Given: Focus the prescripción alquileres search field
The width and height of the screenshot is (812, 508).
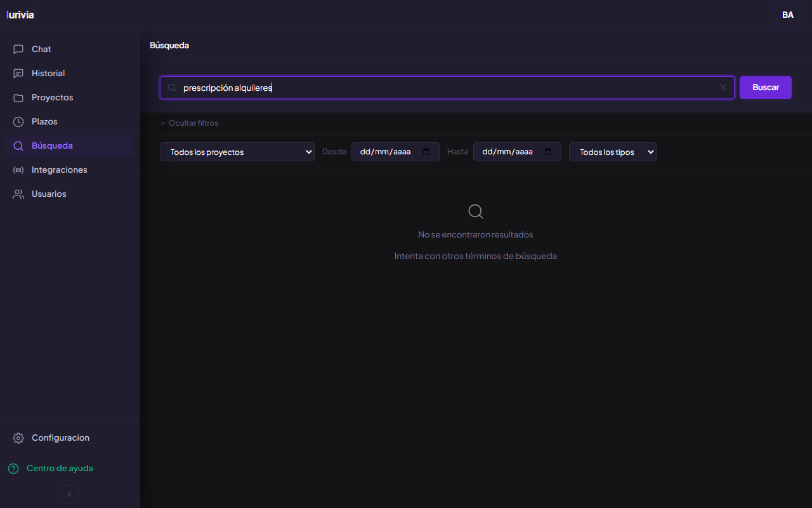Looking at the screenshot, I should pos(447,88).
